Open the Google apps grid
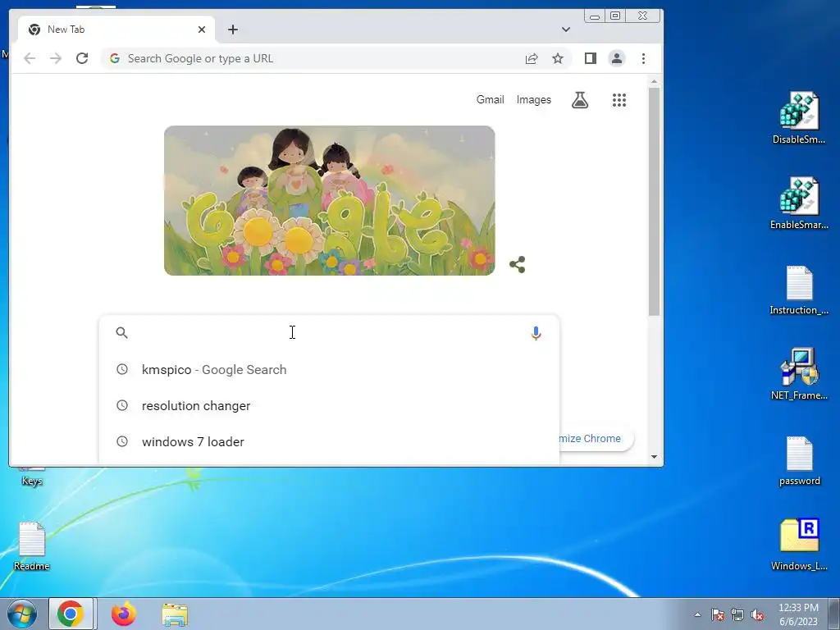The image size is (840, 630). pos(619,99)
